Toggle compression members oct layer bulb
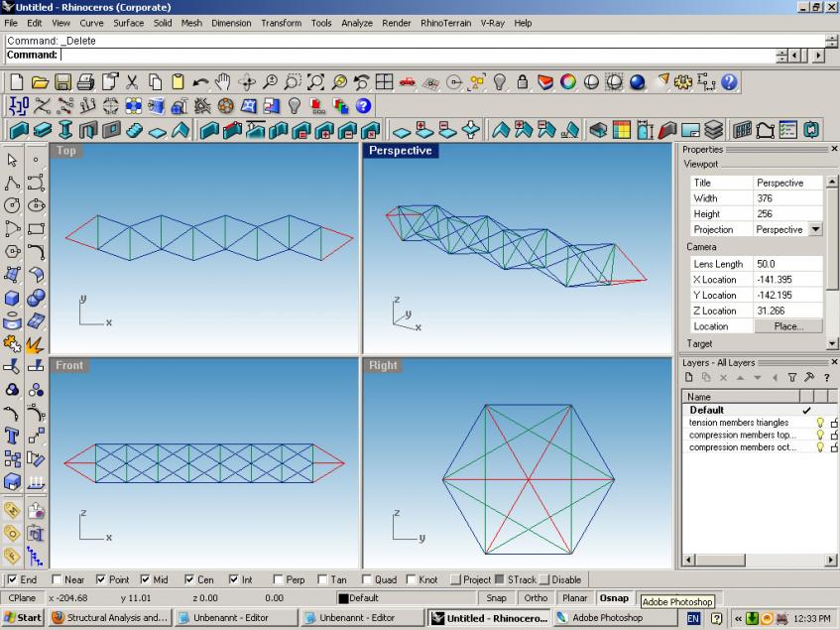Viewport: 840px width, 630px height. coord(819,447)
